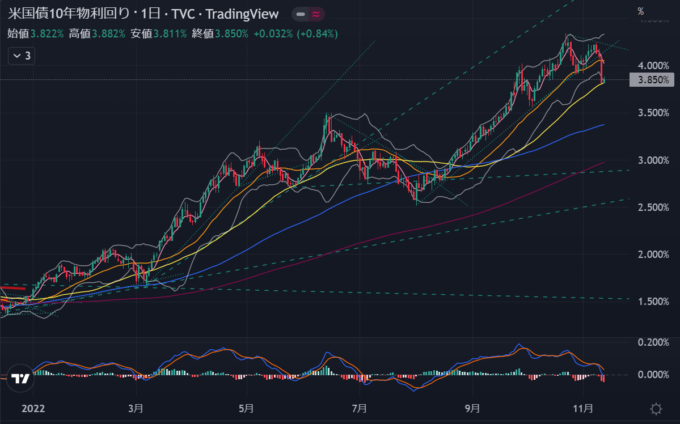Image resolution: width=680 pixels, height=424 pixels.
Task: Click the % unit label on price axis
Action: [640, 11]
